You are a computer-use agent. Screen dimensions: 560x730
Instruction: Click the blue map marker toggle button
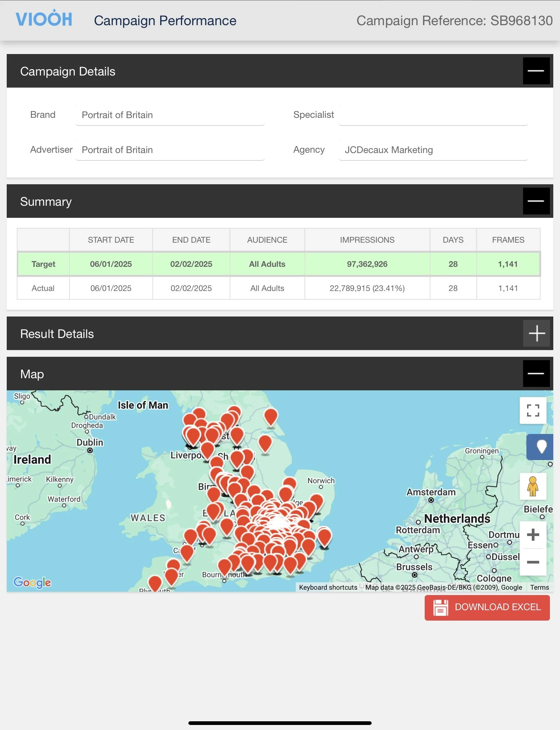540,447
